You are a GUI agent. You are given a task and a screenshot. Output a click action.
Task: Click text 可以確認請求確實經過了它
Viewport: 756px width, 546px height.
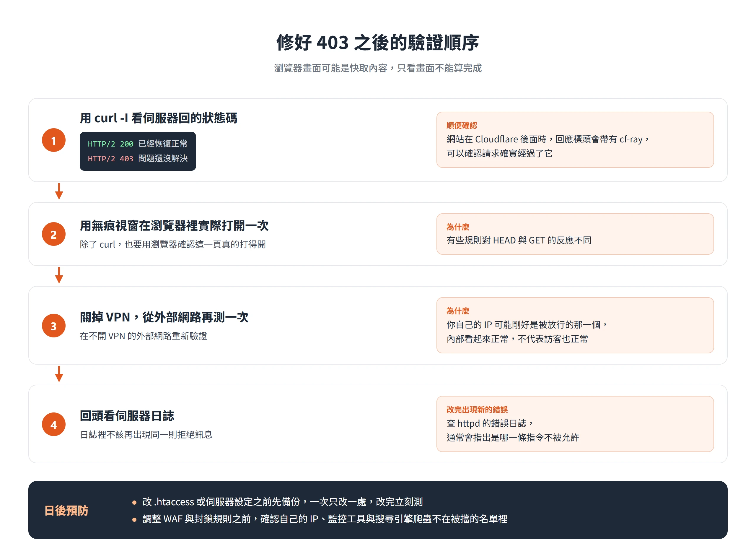[499, 153]
